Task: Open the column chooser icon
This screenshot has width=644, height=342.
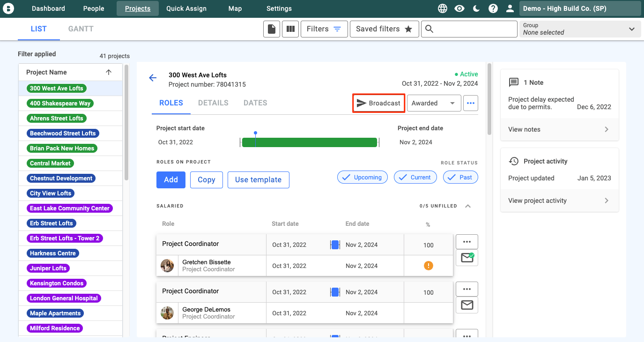Action: [x=290, y=29]
